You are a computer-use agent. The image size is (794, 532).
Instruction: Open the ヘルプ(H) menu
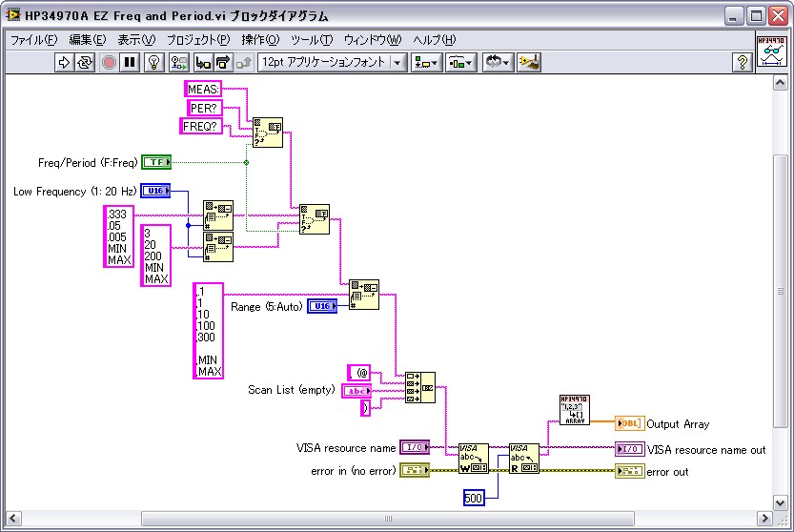pyautogui.click(x=435, y=39)
